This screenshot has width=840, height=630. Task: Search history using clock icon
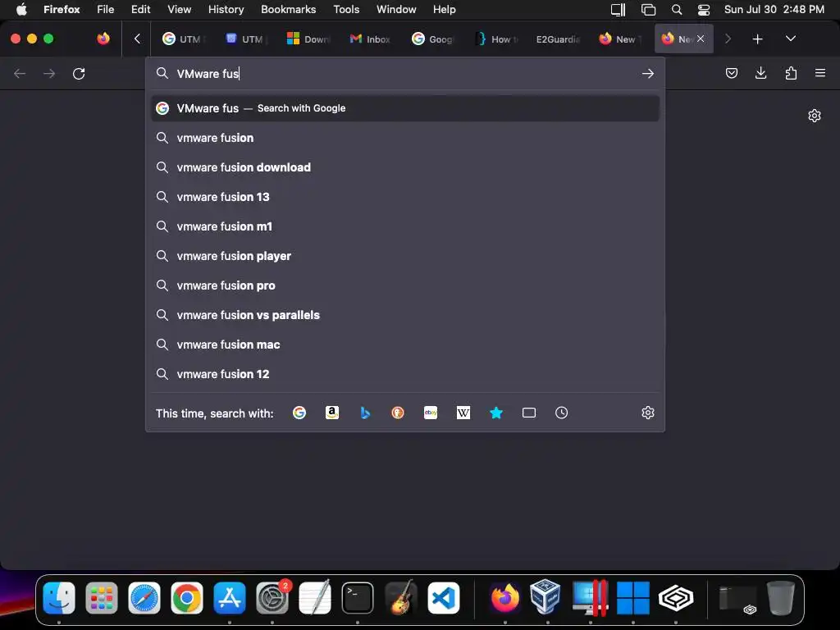[561, 413]
